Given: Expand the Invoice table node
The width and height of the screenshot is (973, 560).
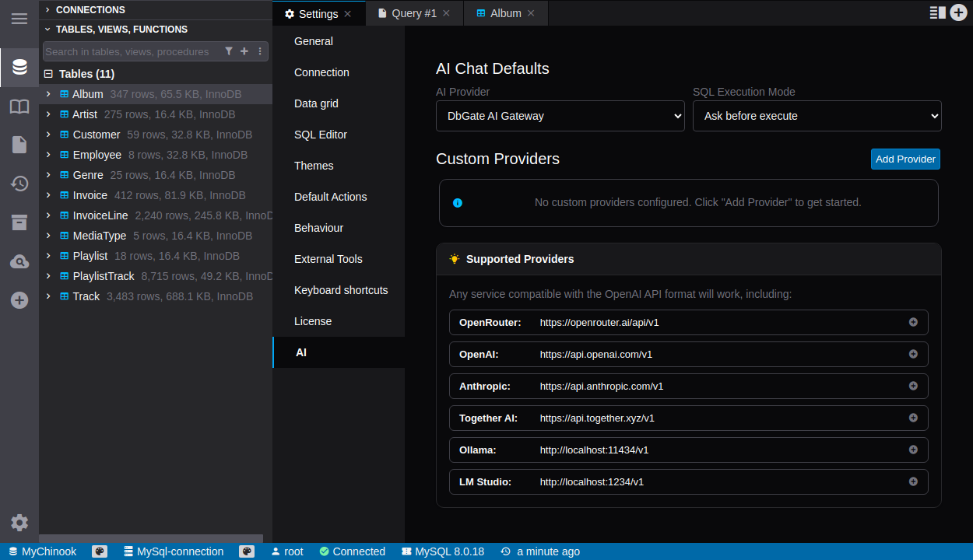Looking at the screenshot, I should [48, 195].
